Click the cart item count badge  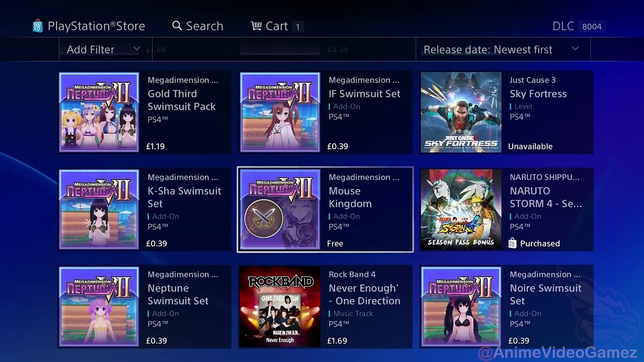pos(297,27)
